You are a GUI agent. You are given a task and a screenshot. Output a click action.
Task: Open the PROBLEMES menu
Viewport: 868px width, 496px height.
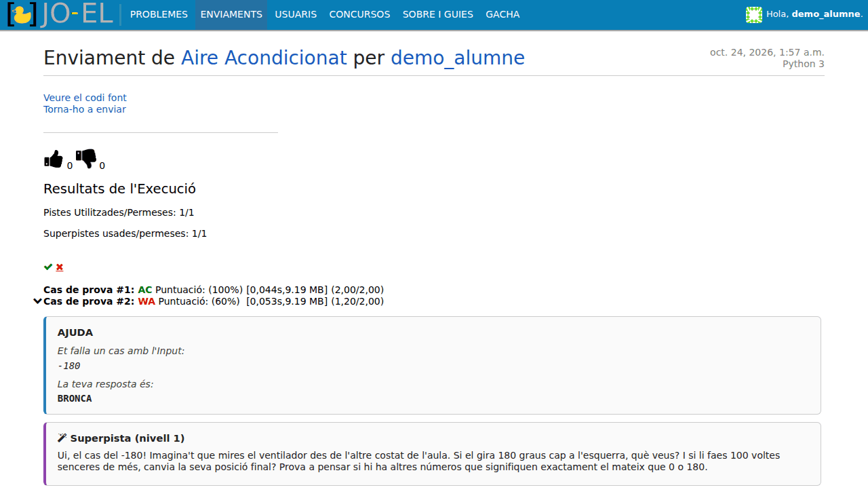(x=159, y=14)
